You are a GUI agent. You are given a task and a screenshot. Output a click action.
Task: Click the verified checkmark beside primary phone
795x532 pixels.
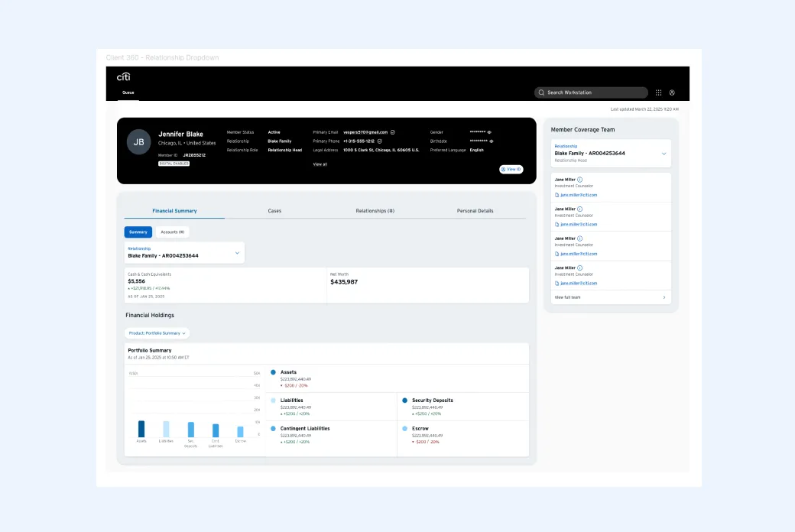click(379, 141)
